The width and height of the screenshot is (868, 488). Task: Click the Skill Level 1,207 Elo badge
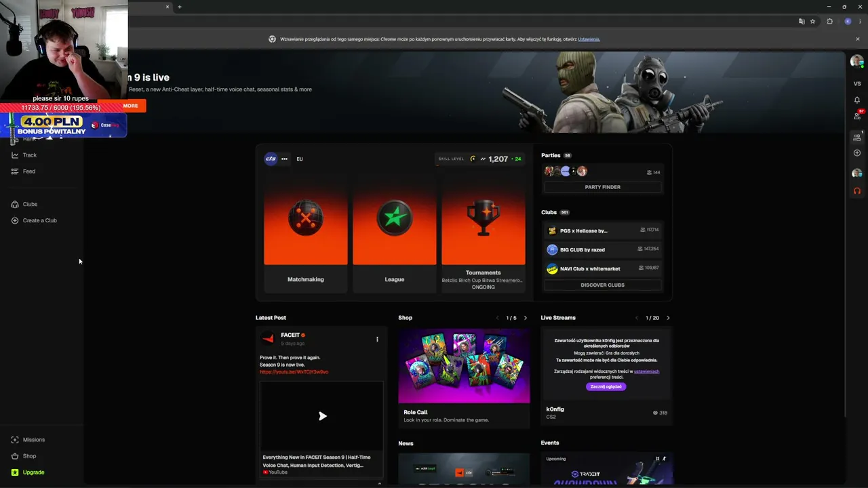point(480,159)
